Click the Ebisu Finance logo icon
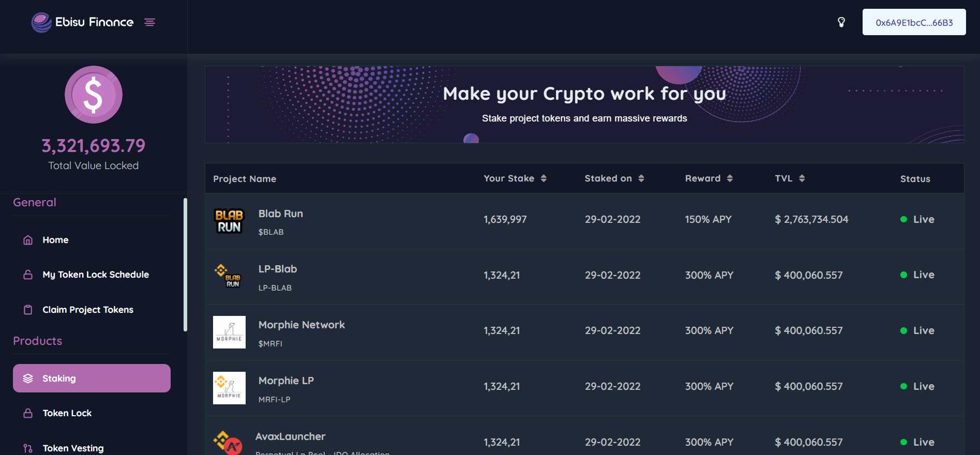This screenshot has height=455, width=980. (41, 22)
